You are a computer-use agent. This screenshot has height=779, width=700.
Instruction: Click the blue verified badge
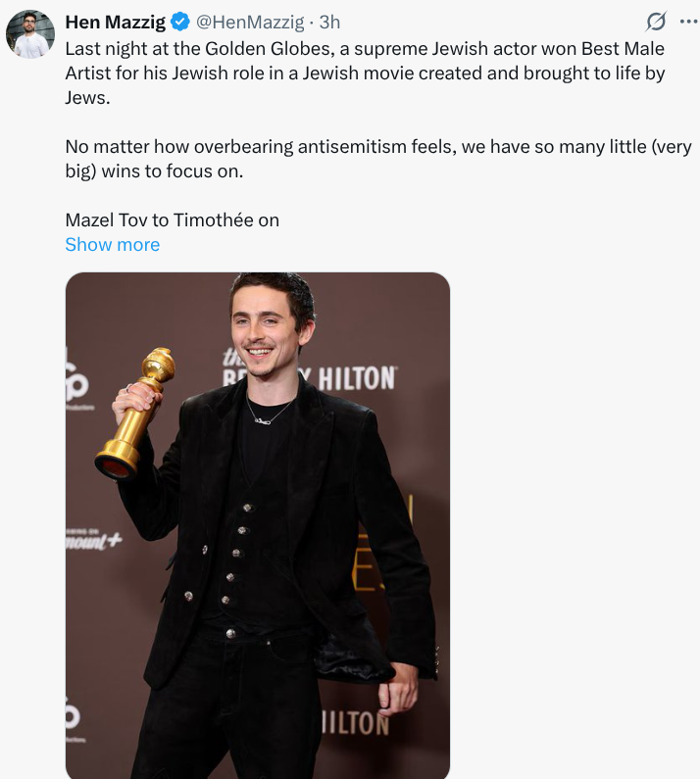[x=180, y=22]
